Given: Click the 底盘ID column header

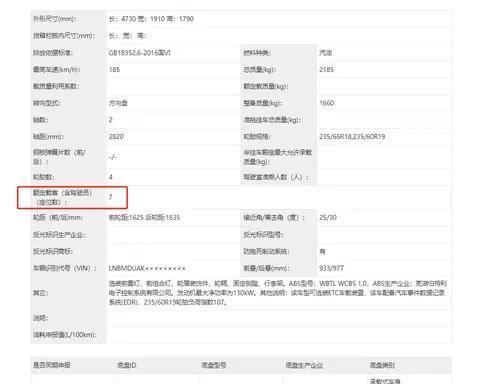Looking at the screenshot, I should pyautogui.click(x=126, y=365).
